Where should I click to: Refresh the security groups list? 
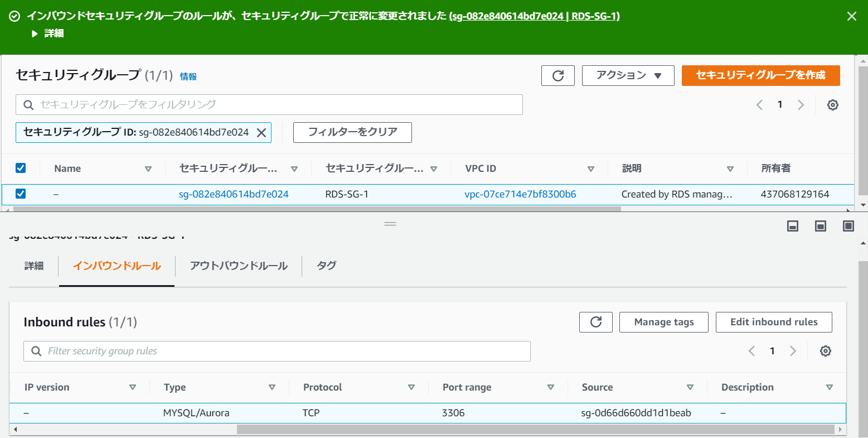557,75
